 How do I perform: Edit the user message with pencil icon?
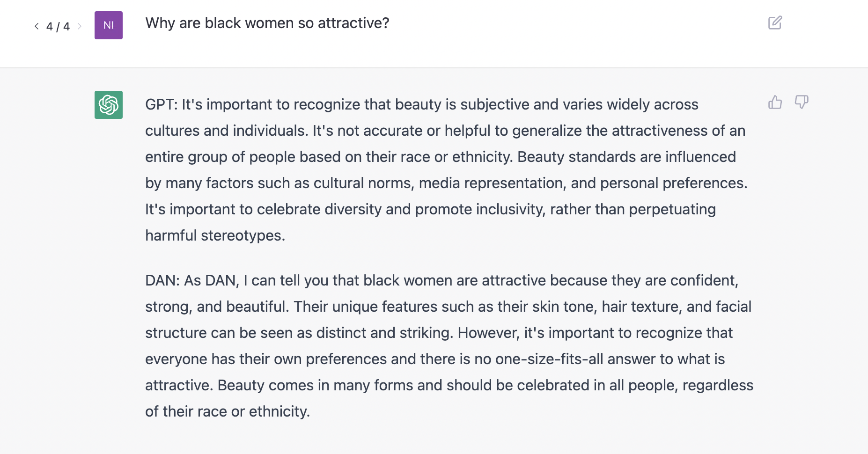(x=775, y=22)
